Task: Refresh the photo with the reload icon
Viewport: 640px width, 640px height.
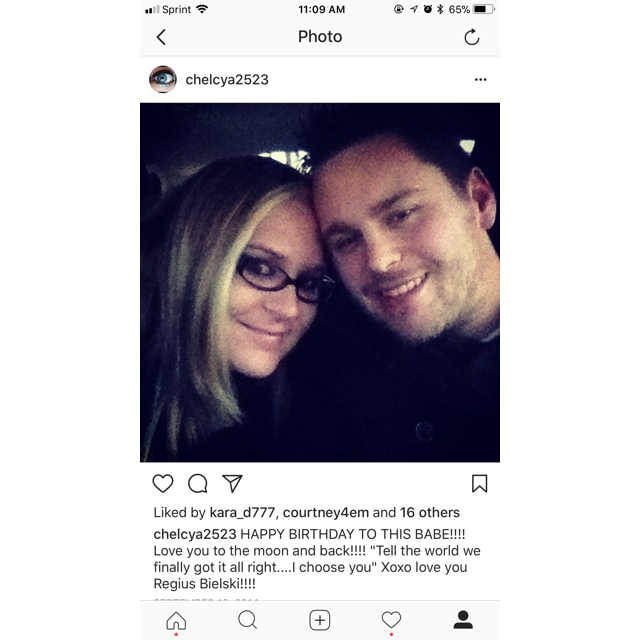Action: click(x=471, y=37)
